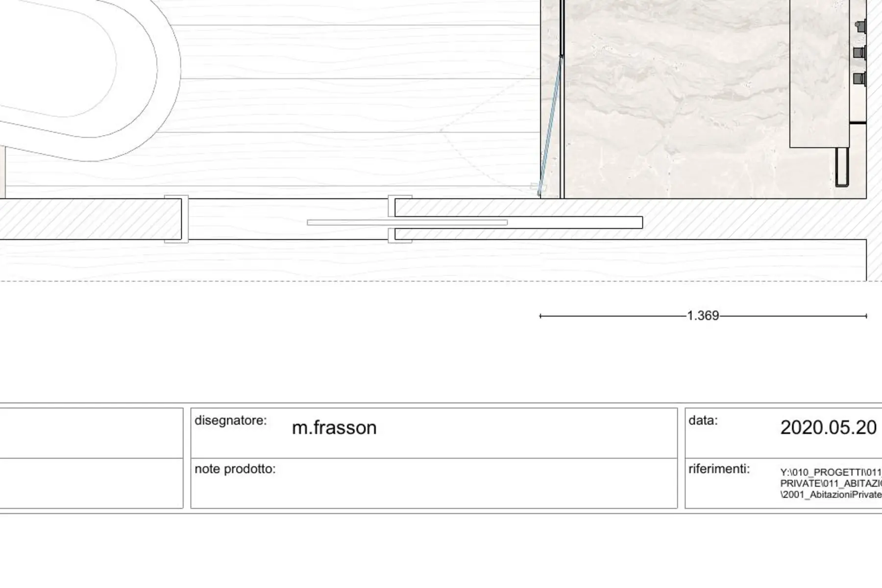Click the data field label
This screenshot has width=882, height=588.
click(x=703, y=420)
